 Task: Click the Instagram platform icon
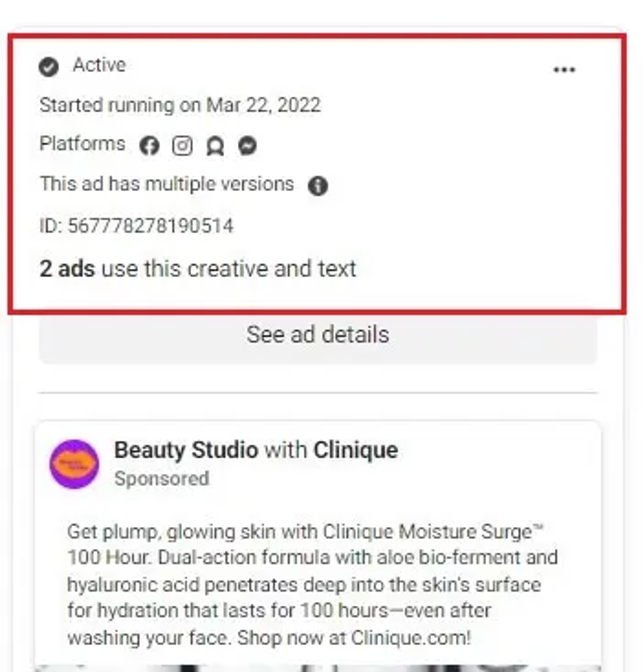point(182,146)
